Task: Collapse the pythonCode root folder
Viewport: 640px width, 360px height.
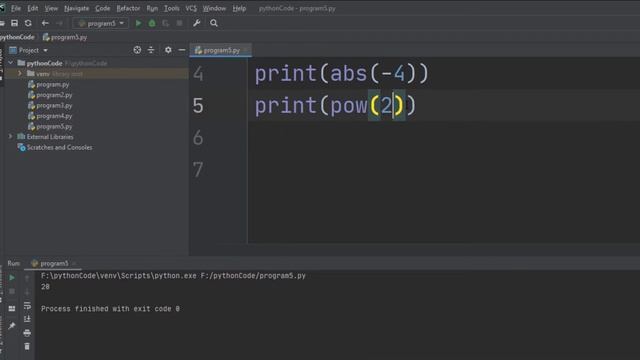Action: tap(11, 63)
